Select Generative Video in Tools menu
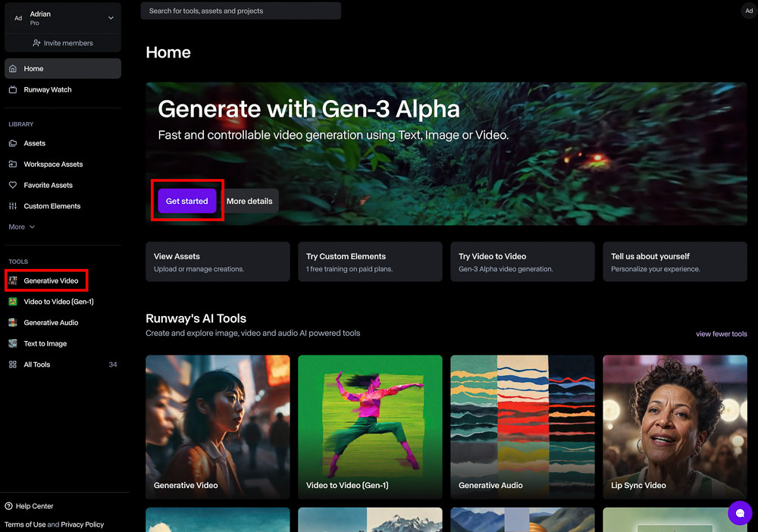 click(x=51, y=281)
